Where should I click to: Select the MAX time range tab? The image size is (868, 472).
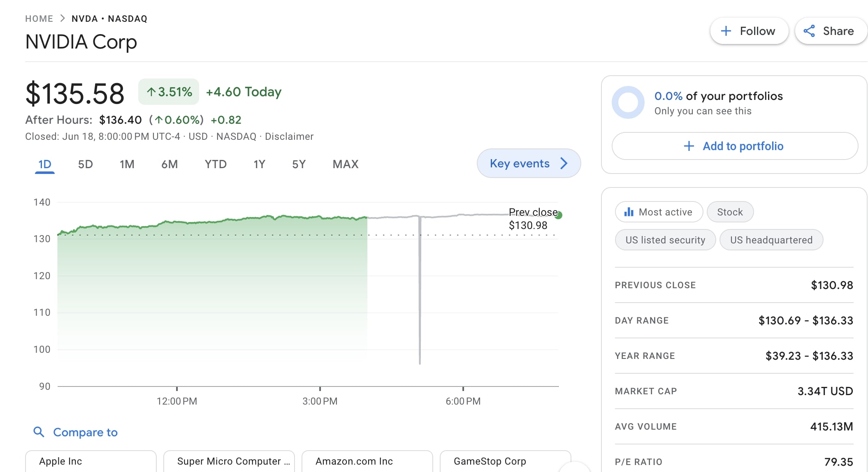345,164
